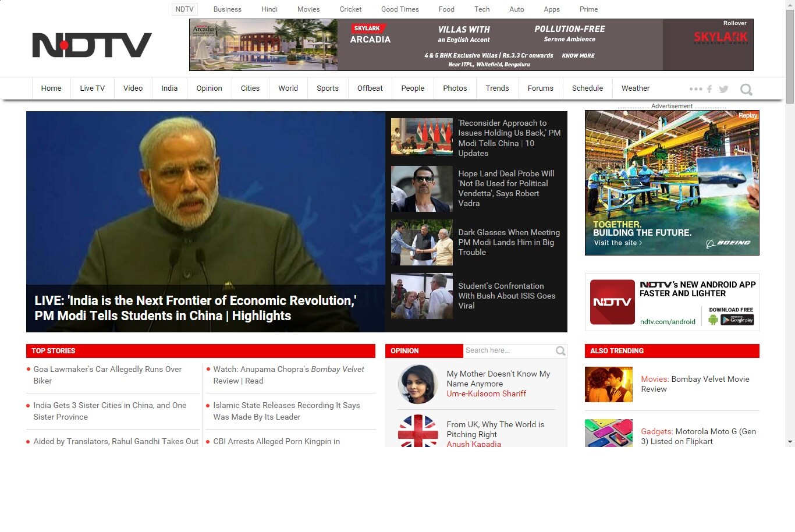The width and height of the screenshot is (795, 532).
Task: Open the People section
Action: pyautogui.click(x=413, y=88)
